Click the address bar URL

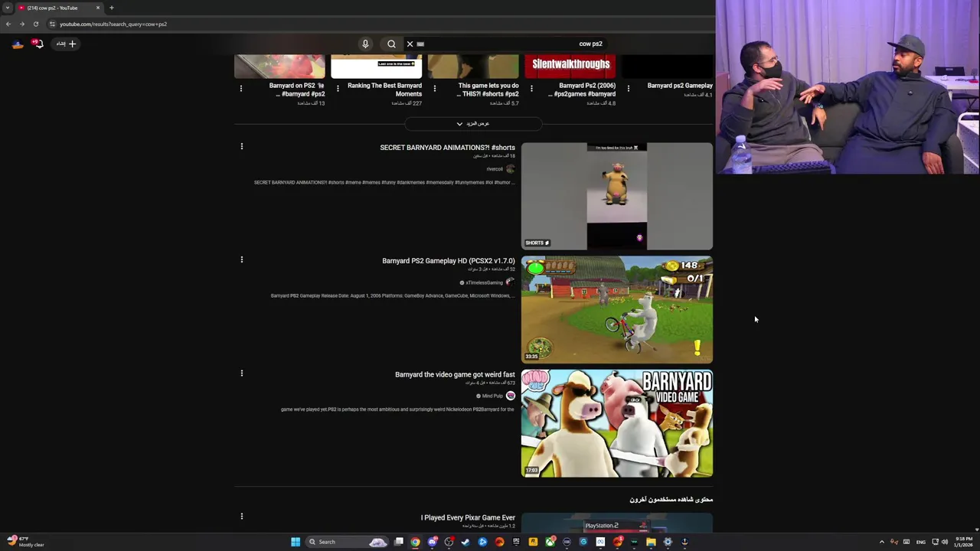(113, 24)
